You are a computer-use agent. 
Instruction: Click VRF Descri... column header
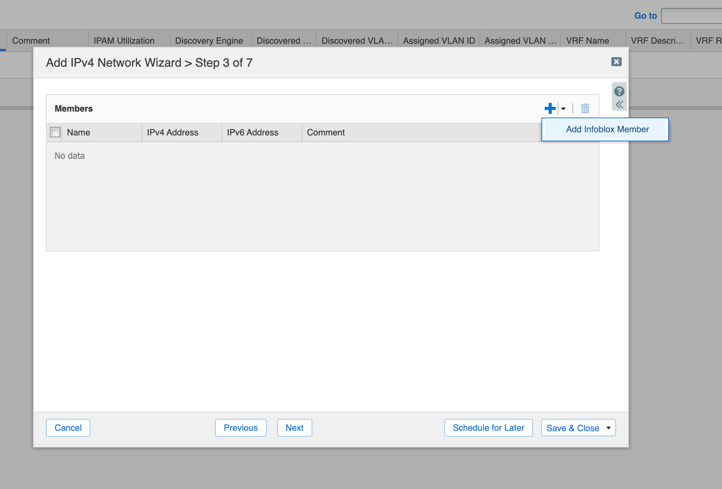click(x=658, y=41)
